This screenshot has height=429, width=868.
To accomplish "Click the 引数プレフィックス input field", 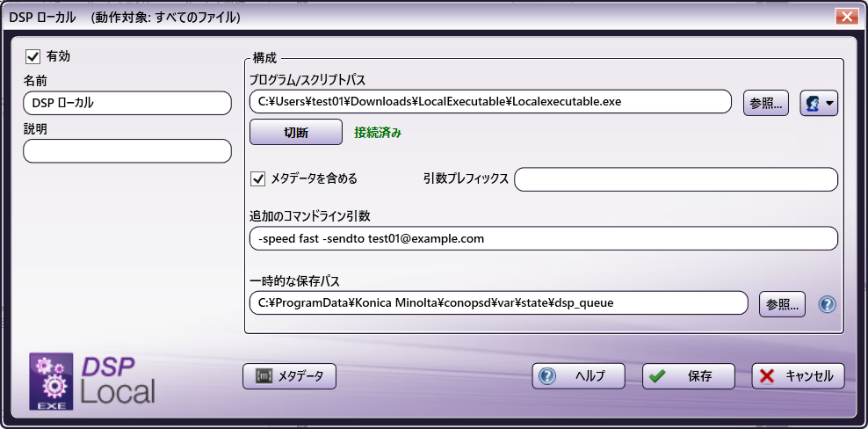I will pos(676,179).
